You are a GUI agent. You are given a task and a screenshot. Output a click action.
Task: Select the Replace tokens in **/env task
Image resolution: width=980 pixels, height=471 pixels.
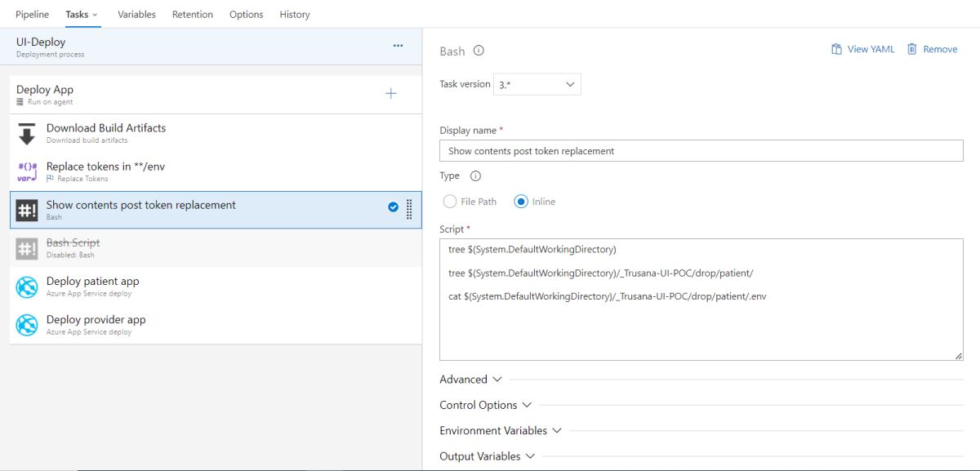[216, 171]
